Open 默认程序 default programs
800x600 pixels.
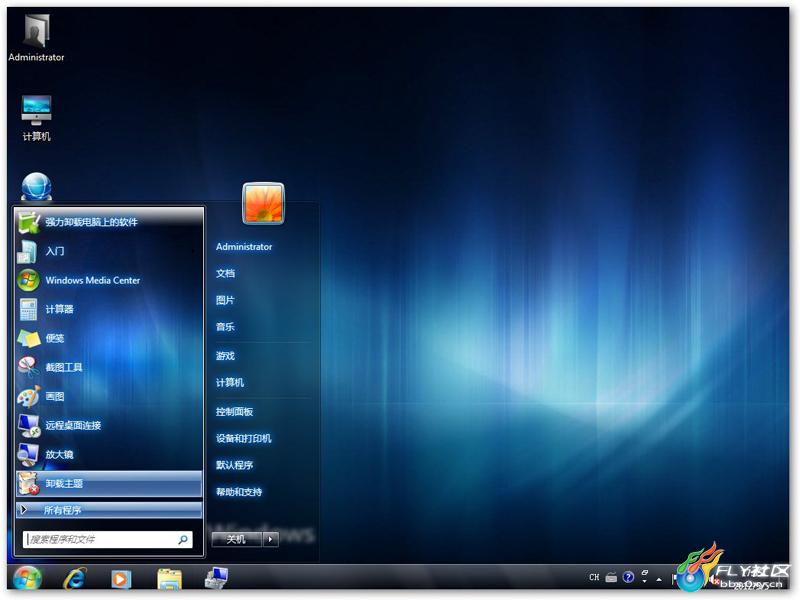click(234, 465)
